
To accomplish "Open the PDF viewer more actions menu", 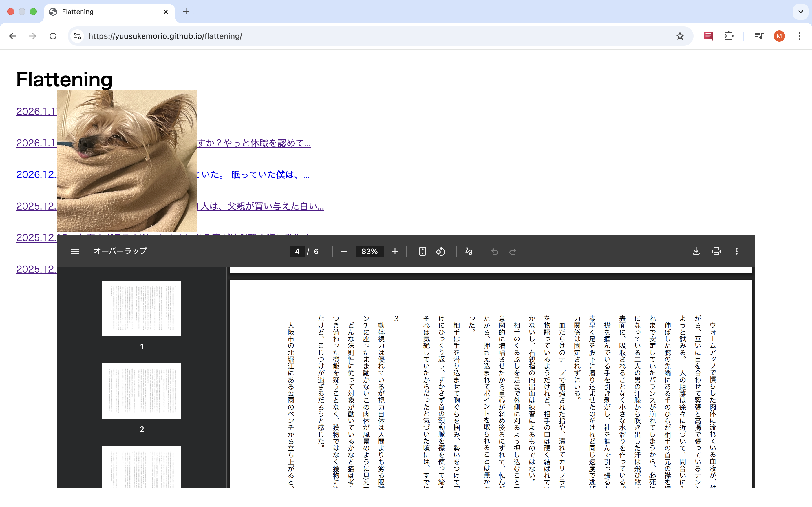I will point(736,251).
